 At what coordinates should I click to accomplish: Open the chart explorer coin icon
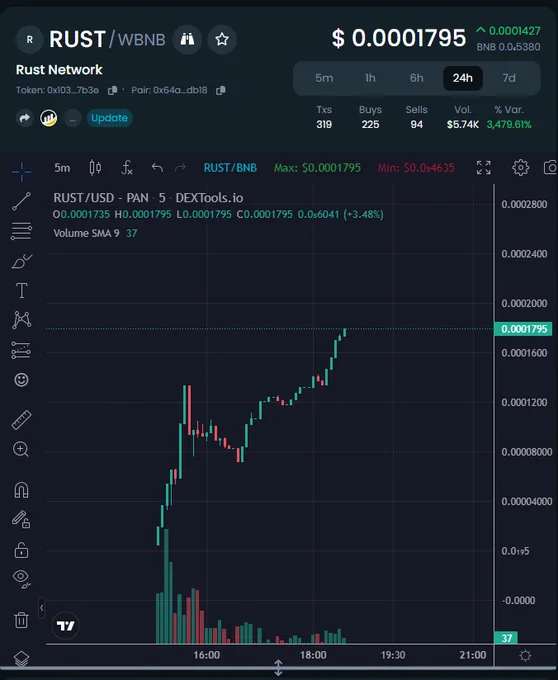pos(49,118)
